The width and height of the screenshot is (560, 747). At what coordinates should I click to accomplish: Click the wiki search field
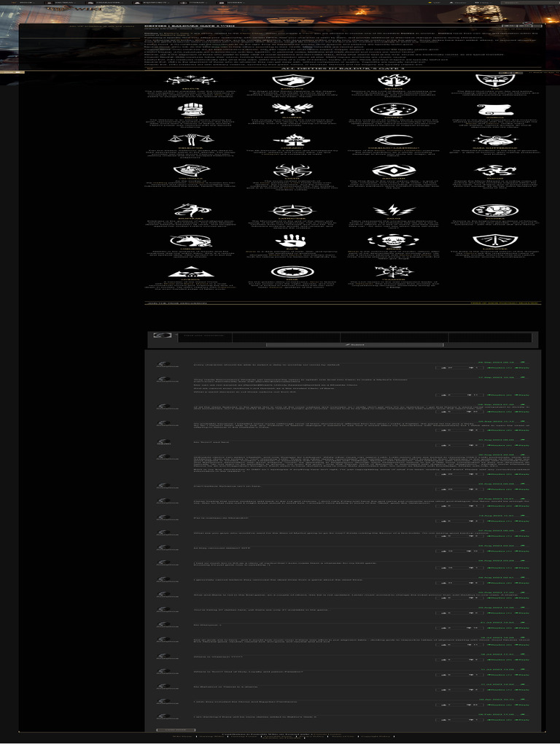pos(531,2)
